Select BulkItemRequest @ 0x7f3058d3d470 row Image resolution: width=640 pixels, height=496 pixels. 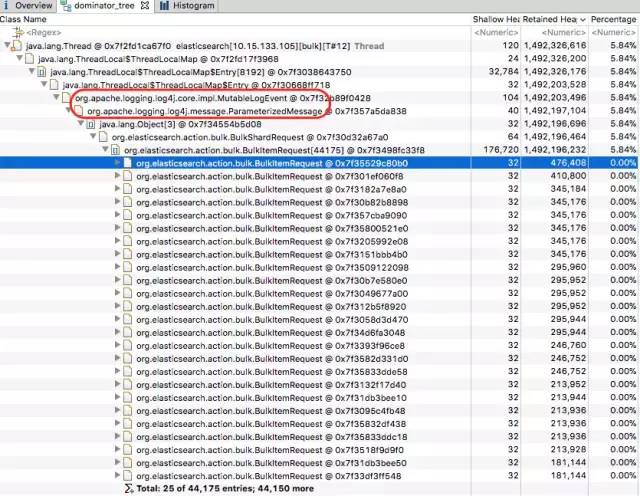pyautogui.click(x=320, y=320)
